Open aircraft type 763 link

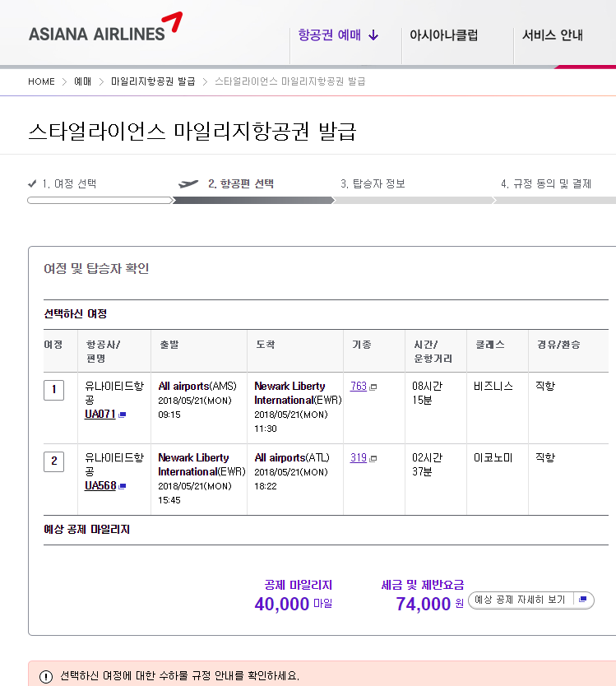(x=359, y=386)
